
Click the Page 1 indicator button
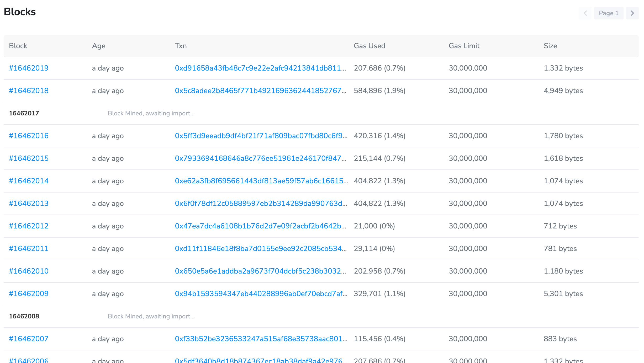609,13
